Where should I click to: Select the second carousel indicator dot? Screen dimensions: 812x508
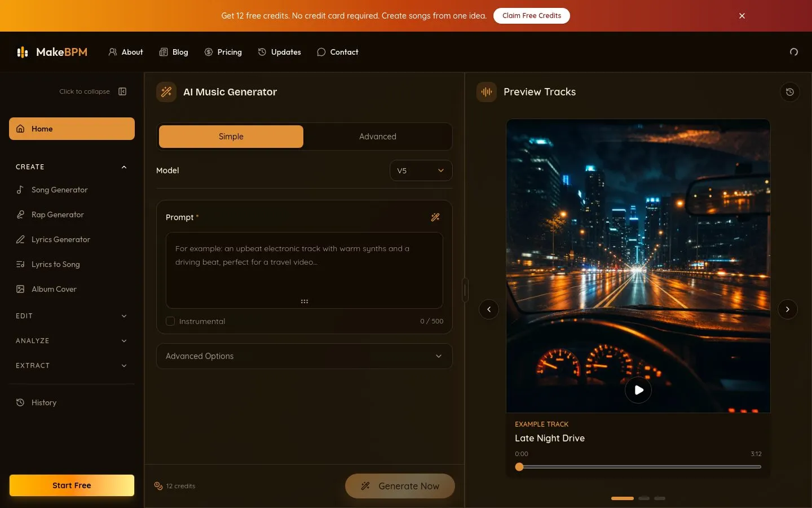point(644,498)
